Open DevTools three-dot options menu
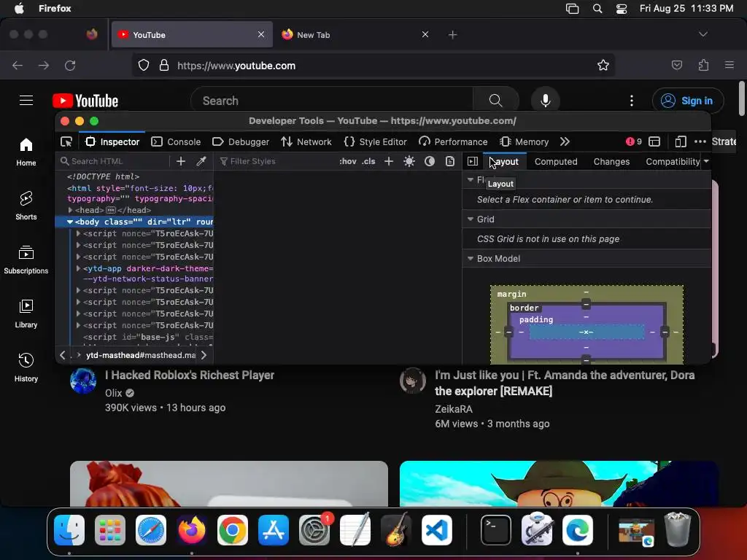747x560 pixels. point(700,142)
